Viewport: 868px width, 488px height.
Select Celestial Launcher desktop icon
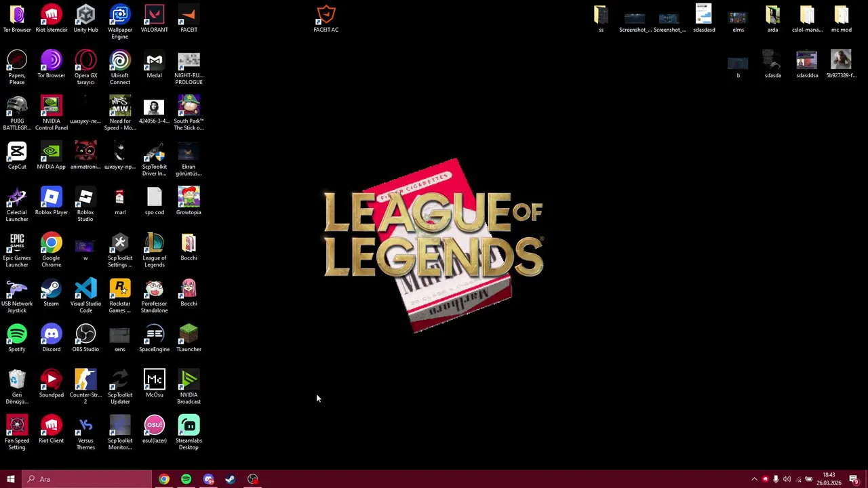tap(17, 205)
